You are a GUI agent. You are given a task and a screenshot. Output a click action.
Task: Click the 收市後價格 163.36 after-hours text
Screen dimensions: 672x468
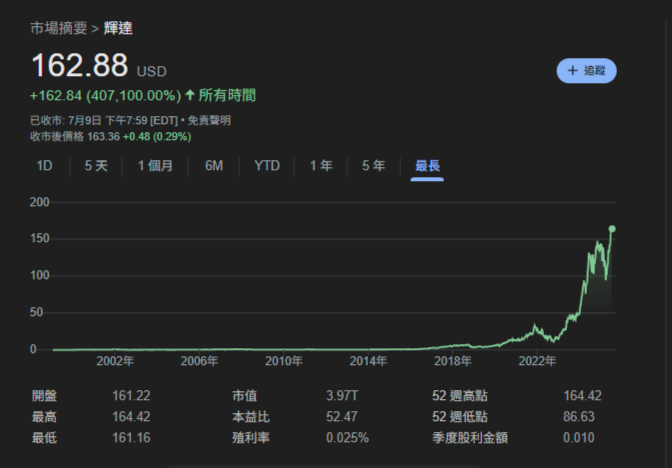(75, 137)
